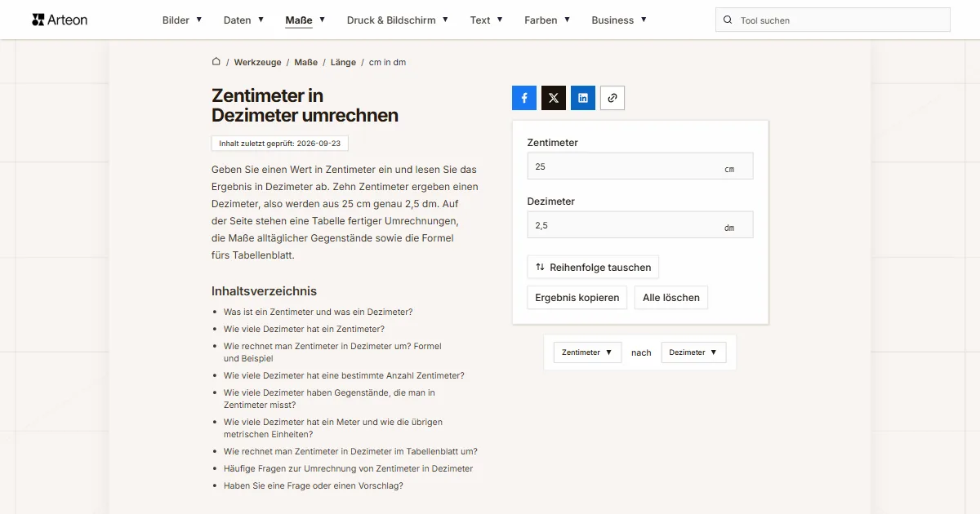This screenshot has width=980, height=514.
Task: Click the 'cm in dm' breadcrumb text
Action: 387,62
